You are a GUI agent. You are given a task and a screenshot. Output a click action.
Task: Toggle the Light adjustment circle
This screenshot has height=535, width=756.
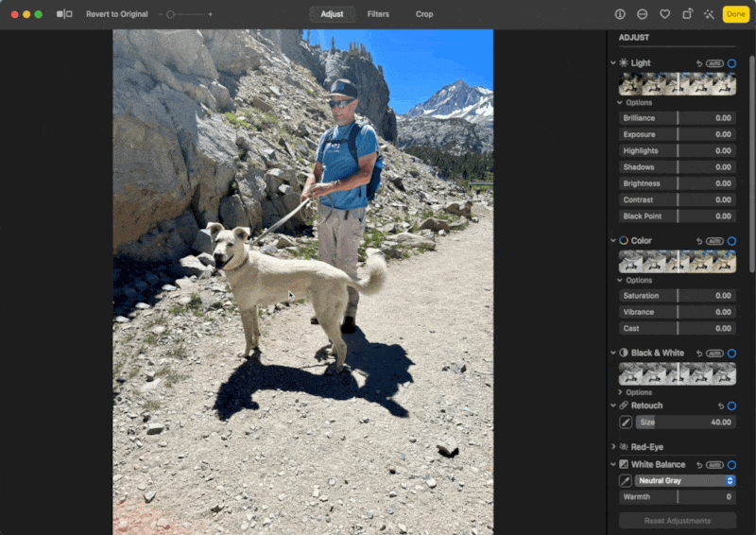pos(731,63)
